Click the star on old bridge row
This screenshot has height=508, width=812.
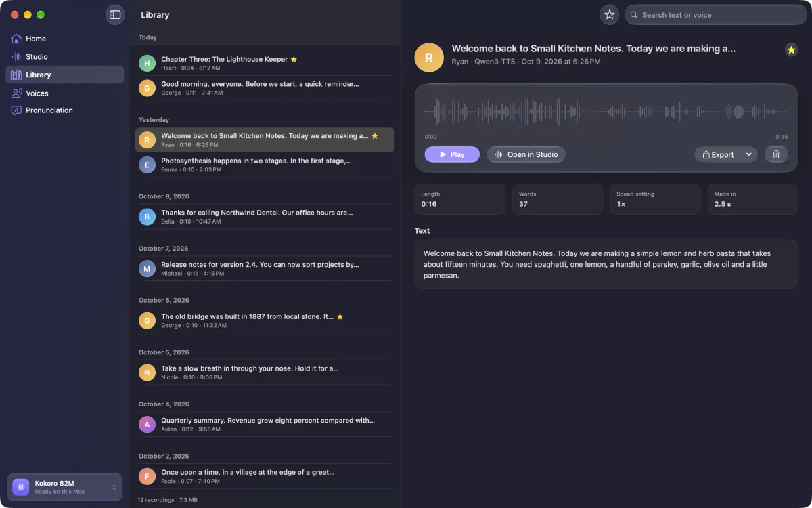tap(340, 316)
